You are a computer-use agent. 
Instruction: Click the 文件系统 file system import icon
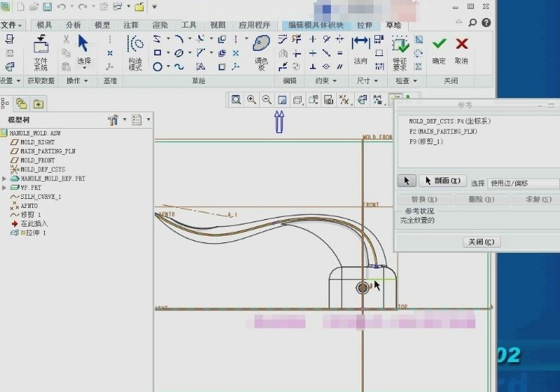40,53
